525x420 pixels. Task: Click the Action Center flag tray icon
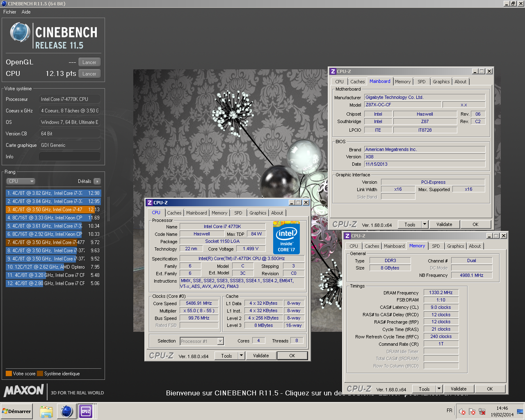472,411
